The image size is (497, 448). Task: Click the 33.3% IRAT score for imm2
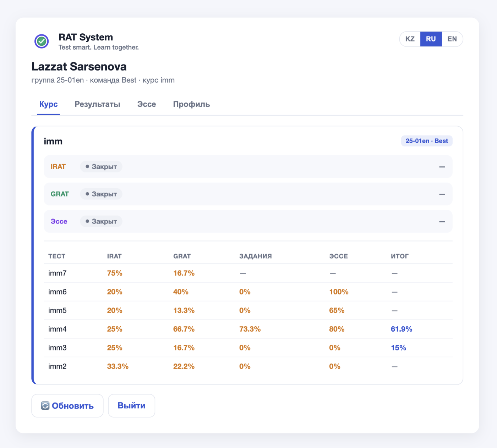[x=118, y=366]
